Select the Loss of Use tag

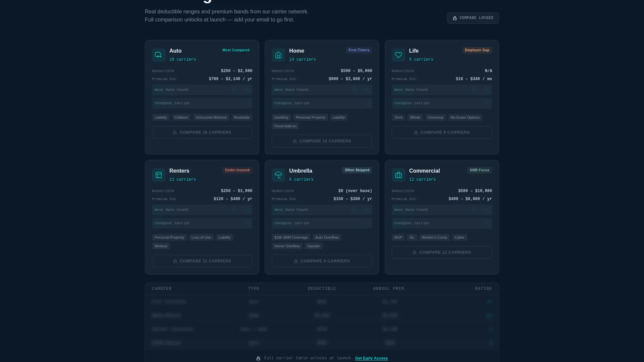[201, 237]
